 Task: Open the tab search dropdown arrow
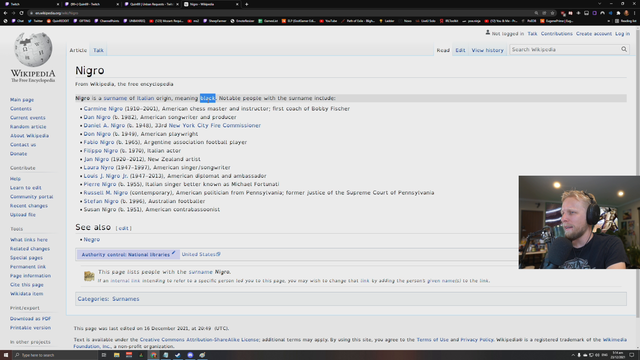pos(599,4)
